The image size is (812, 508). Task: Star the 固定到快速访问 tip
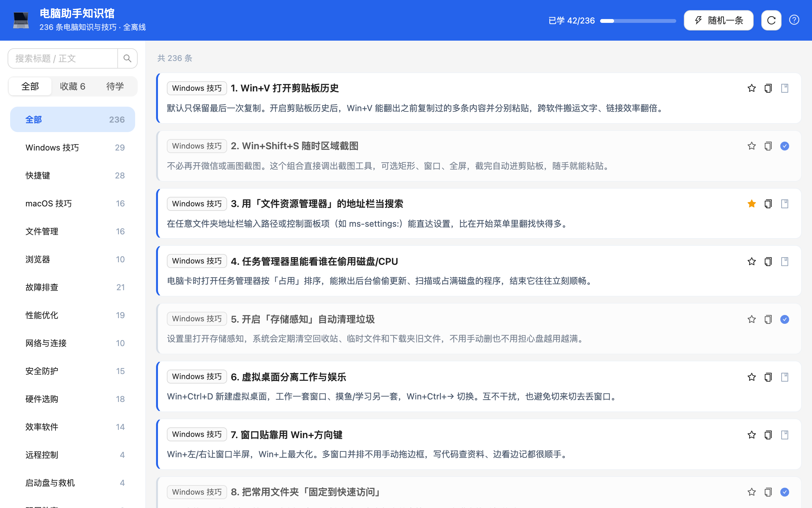tap(752, 492)
